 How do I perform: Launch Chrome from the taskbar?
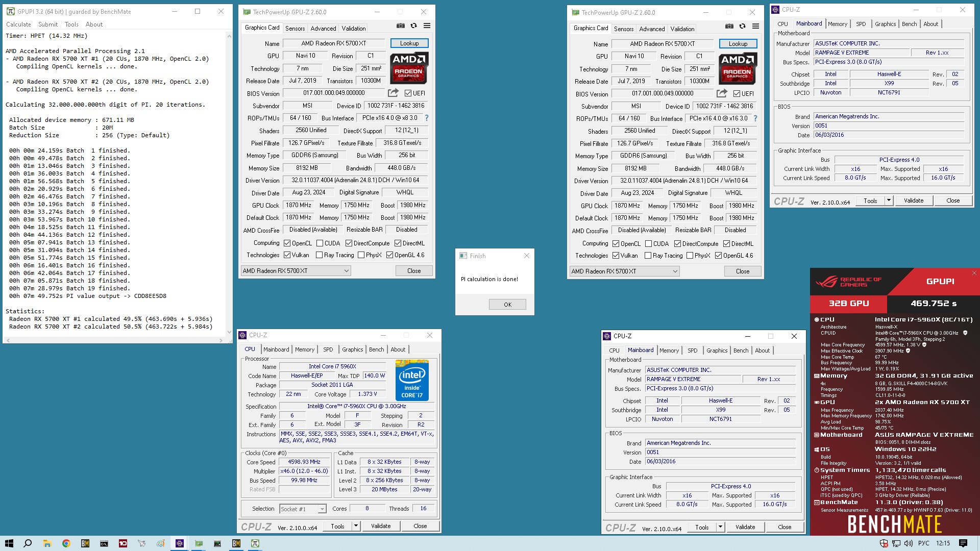(x=66, y=543)
